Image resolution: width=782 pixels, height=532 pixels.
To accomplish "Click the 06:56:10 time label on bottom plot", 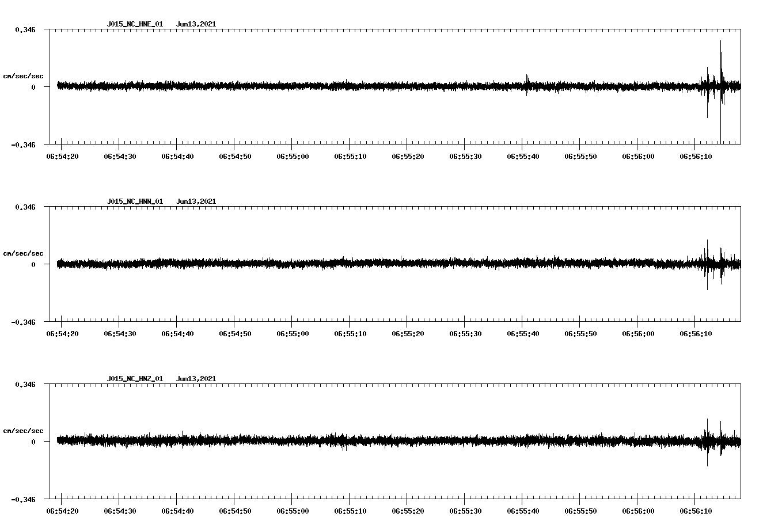I will pyautogui.click(x=697, y=510).
